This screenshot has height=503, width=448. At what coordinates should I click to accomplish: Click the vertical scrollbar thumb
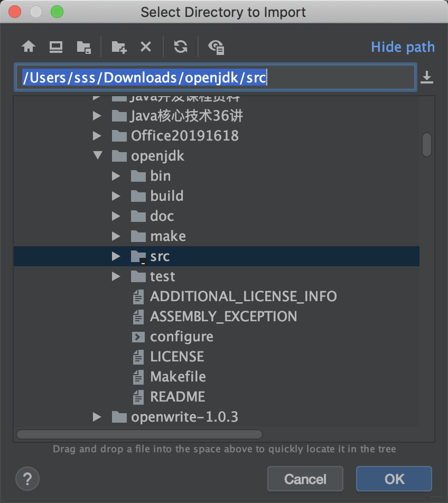(x=427, y=145)
